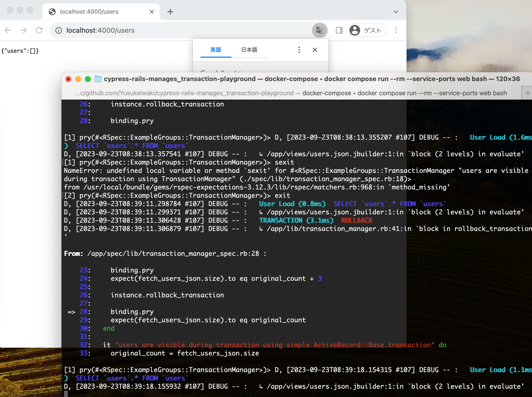Open new browser tab with plus button
This screenshot has width=532, height=397.
click(170, 12)
